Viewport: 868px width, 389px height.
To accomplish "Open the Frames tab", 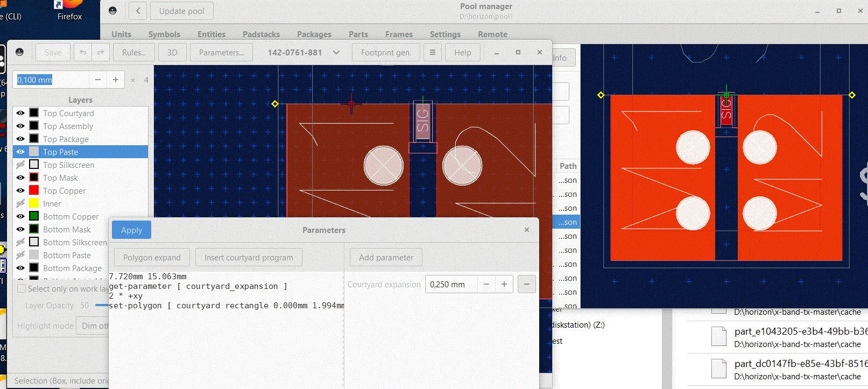I will coord(399,34).
